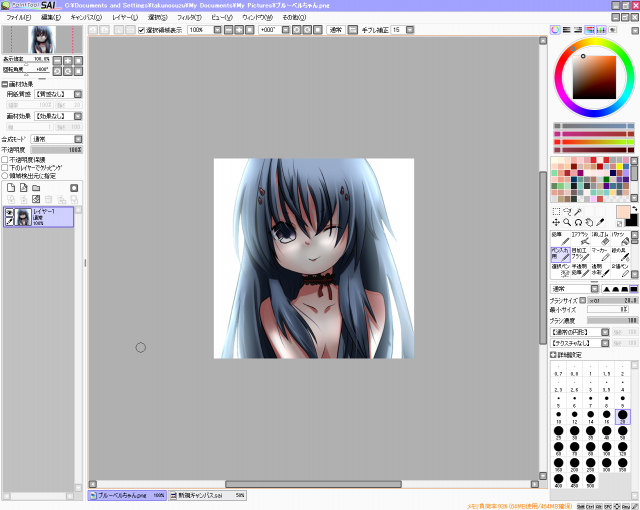Select the magic wand tool

click(578, 211)
